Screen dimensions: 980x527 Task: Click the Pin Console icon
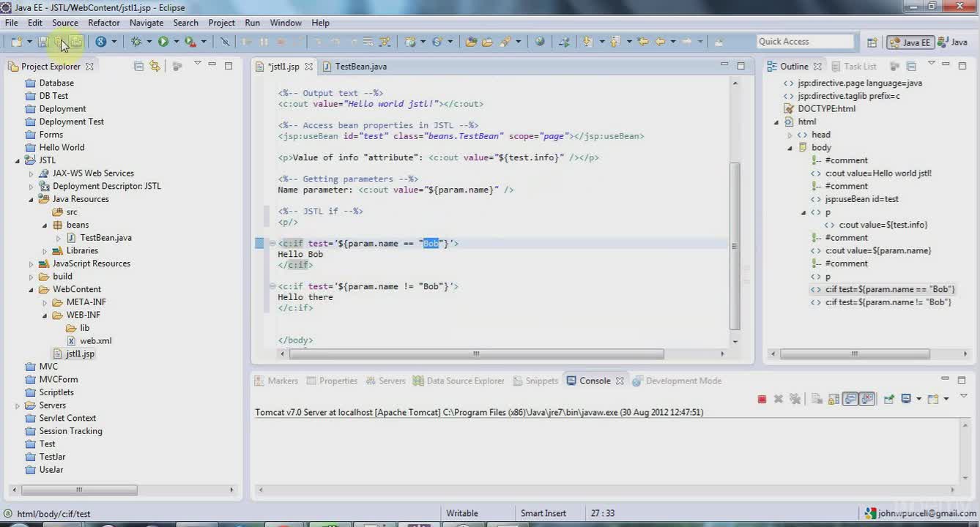pos(888,399)
